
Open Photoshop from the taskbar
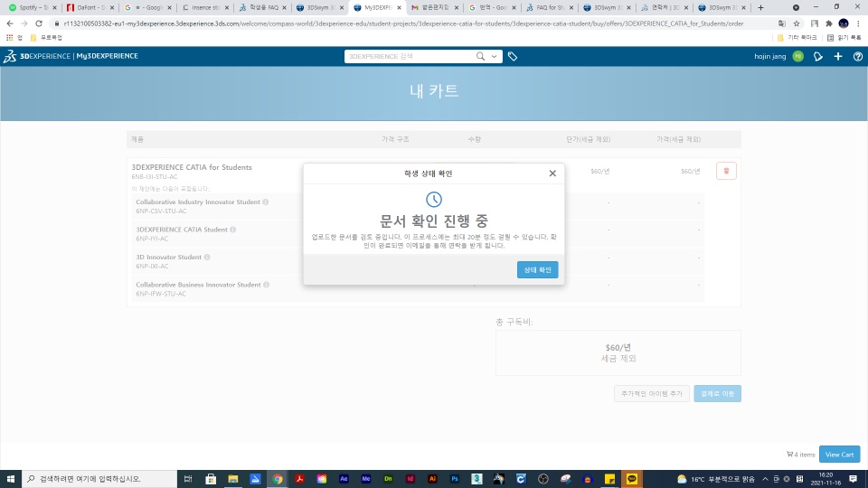[x=455, y=479]
